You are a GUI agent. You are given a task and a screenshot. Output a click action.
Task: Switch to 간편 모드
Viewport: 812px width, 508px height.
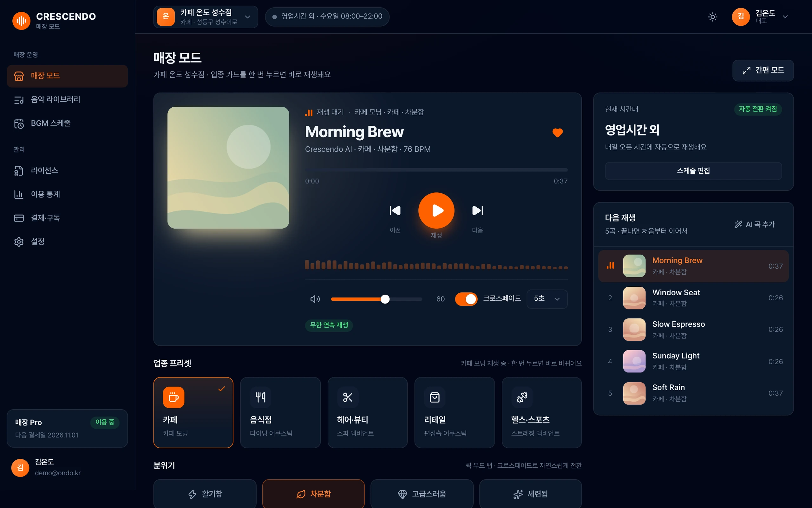coord(763,70)
